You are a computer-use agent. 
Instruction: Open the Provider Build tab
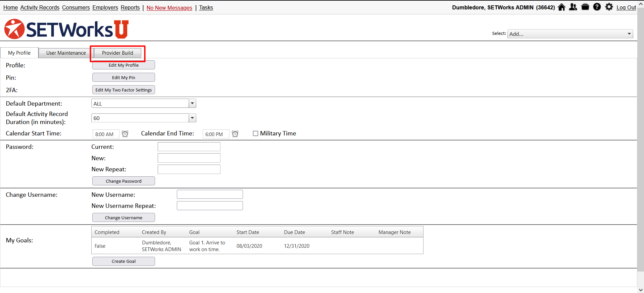pyautogui.click(x=117, y=53)
